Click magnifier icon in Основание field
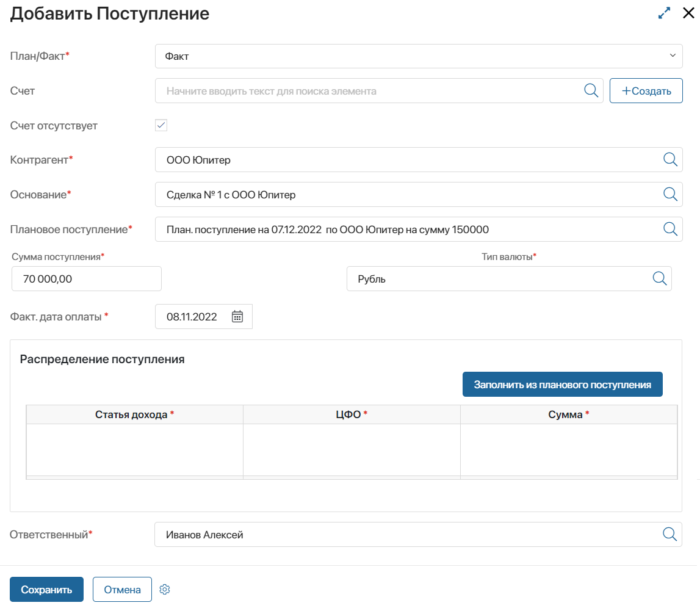 point(670,194)
